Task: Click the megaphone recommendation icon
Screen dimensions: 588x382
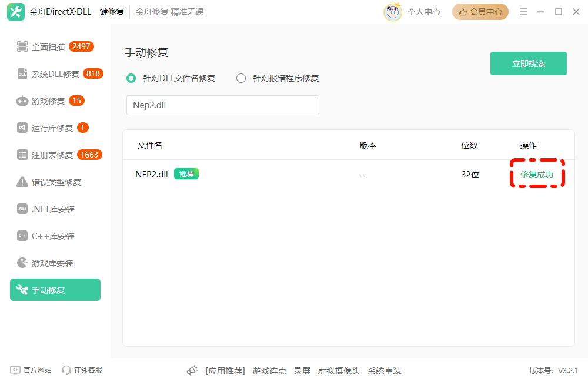Action: [x=192, y=370]
